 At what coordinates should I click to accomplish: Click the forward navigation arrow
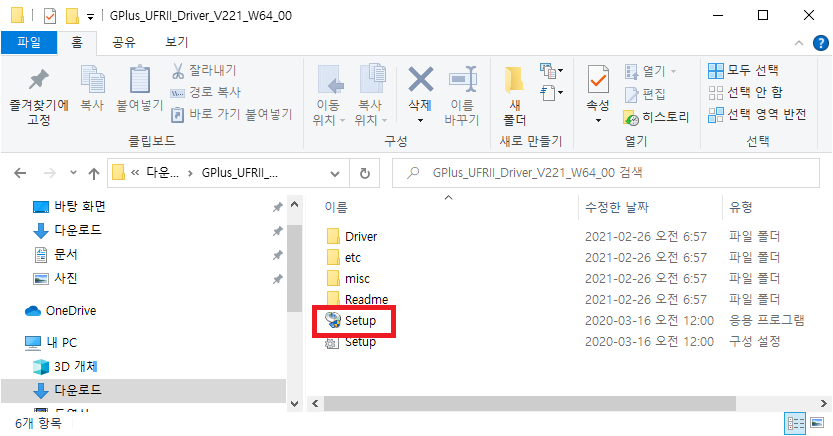pos(50,173)
